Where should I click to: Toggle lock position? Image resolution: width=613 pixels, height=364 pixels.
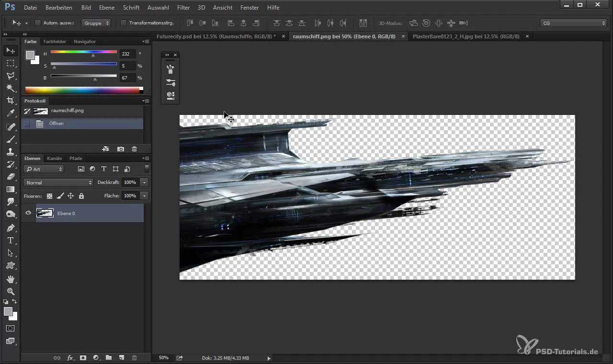[x=70, y=196]
